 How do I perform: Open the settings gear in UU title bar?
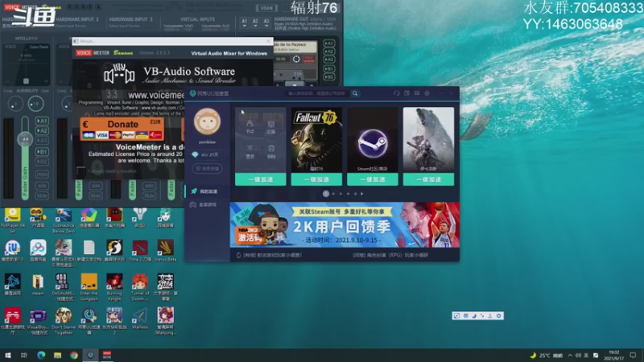point(427,93)
